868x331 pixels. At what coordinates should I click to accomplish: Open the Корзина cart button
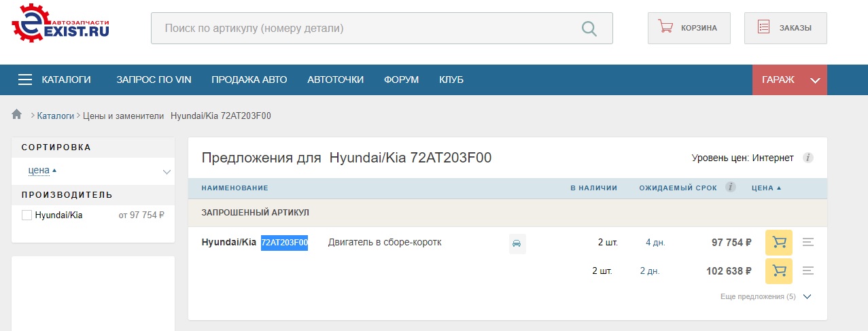pyautogui.click(x=689, y=28)
